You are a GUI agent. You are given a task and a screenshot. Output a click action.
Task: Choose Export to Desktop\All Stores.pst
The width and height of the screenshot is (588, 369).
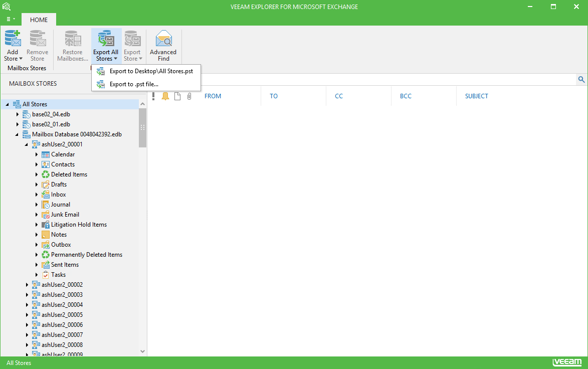[146, 71]
